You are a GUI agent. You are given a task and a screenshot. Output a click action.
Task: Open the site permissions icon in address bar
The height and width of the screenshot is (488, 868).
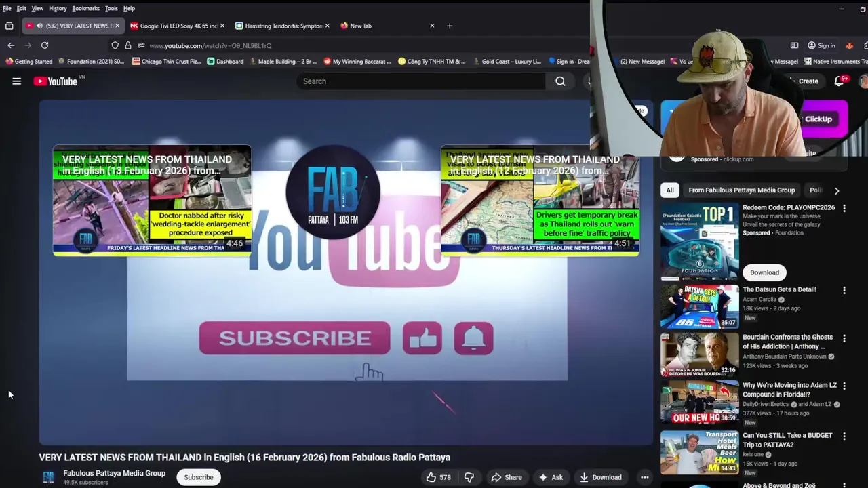pos(140,45)
